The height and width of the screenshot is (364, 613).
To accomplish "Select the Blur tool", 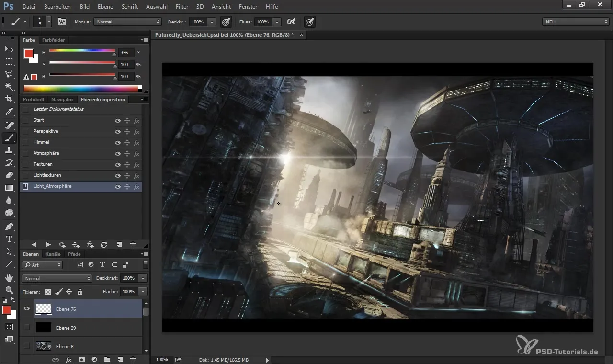I will click(9, 200).
